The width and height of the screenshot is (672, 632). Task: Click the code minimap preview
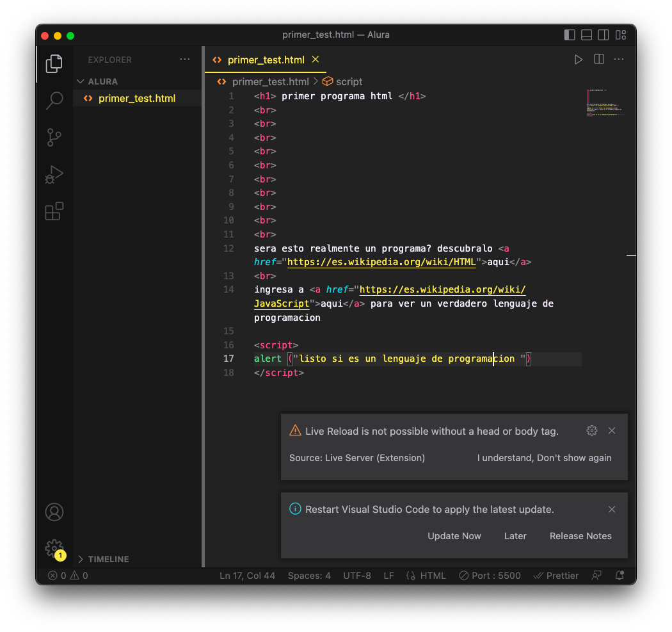click(605, 103)
